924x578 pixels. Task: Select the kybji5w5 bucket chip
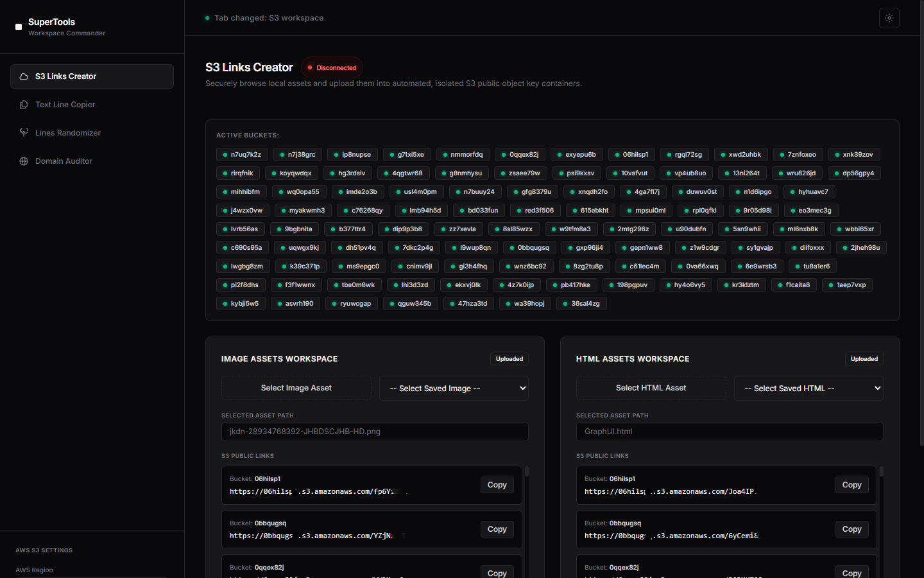(x=241, y=303)
